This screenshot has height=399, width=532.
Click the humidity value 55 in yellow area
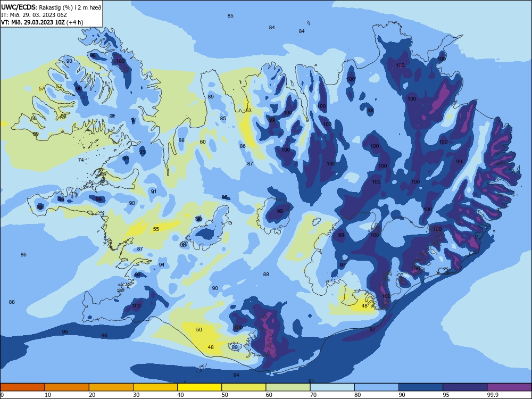pos(156,229)
